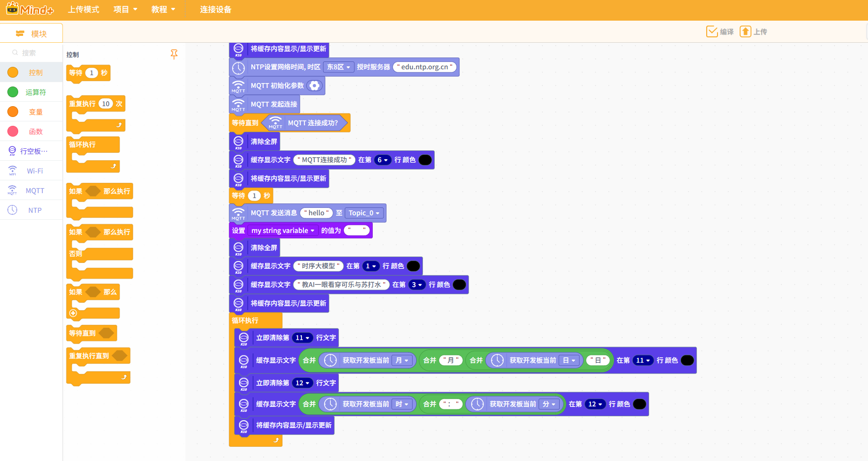The height and width of the screenshot is (461, 868).
Task: Select the pink 函数 category
Action: point(13,131)
